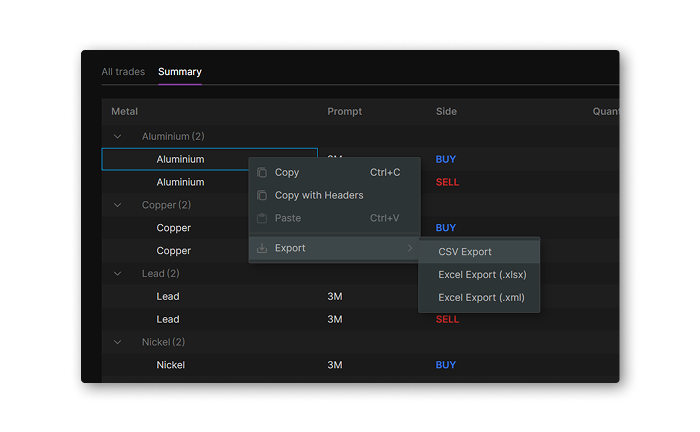Click the Paste clipboard icon
700x432 pixels.
[262, 218]
